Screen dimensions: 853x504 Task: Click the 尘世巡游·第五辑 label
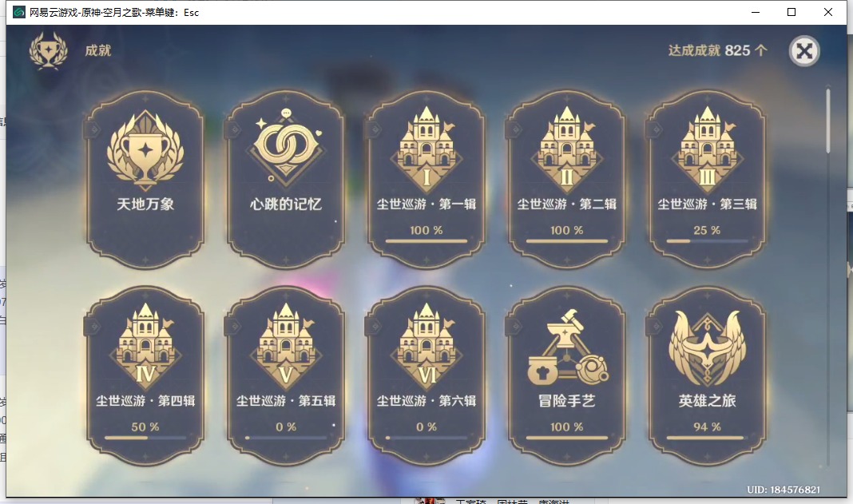[x=286, y=401]
